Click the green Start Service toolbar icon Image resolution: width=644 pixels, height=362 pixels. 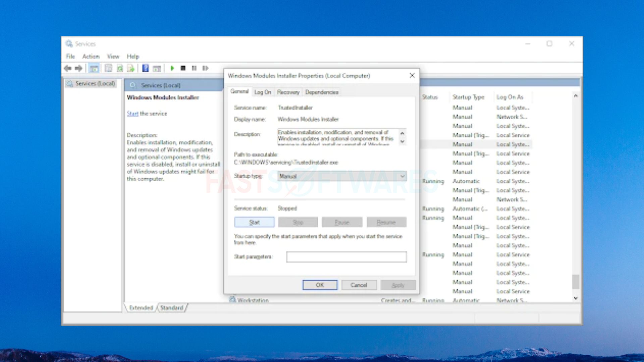pyautogui.click(x=172, y=68)
